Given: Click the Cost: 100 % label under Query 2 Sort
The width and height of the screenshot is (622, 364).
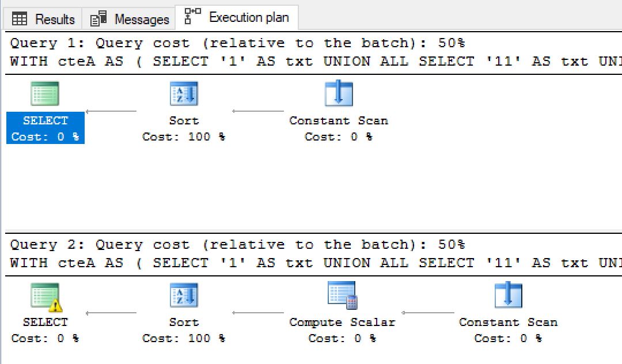Looking at the screenshot, I should tap(183, 339).
